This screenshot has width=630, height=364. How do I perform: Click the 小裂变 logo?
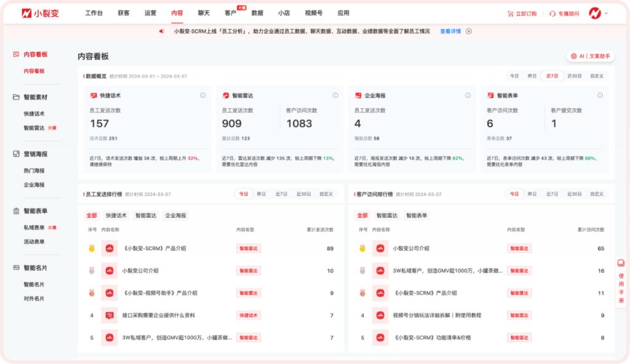click(x=40, y=14)
